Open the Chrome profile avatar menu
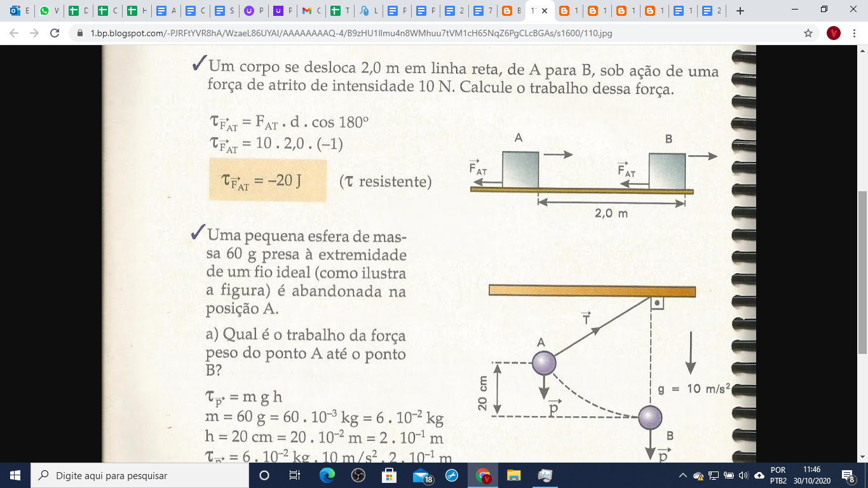Image resolution: width=868 pixels, height=488 pixels. point(834,33)
